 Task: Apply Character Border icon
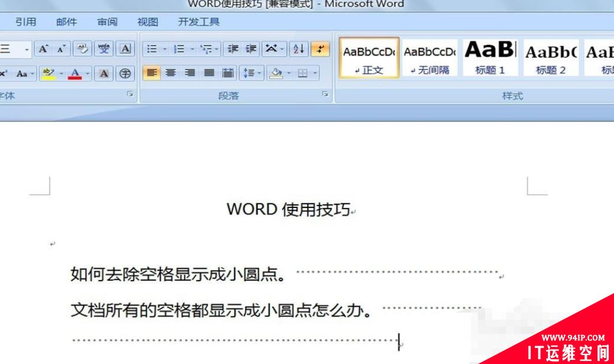pos(125,49)
